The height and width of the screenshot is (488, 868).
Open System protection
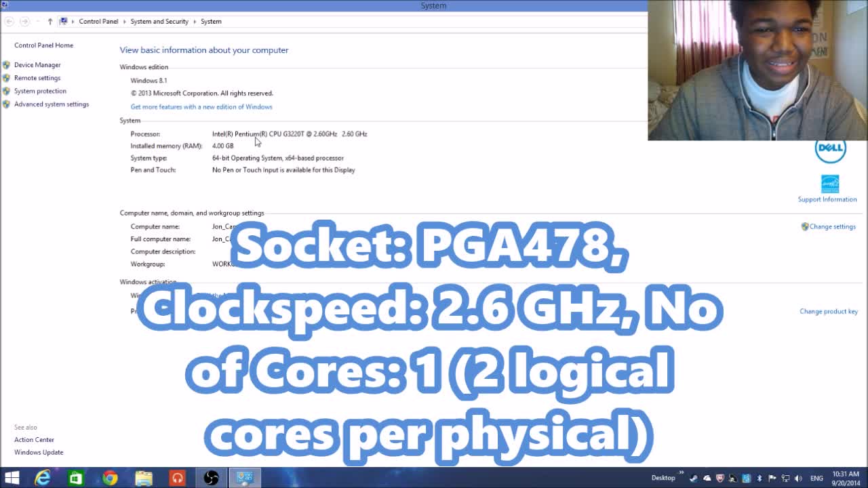tap(40, 91)
